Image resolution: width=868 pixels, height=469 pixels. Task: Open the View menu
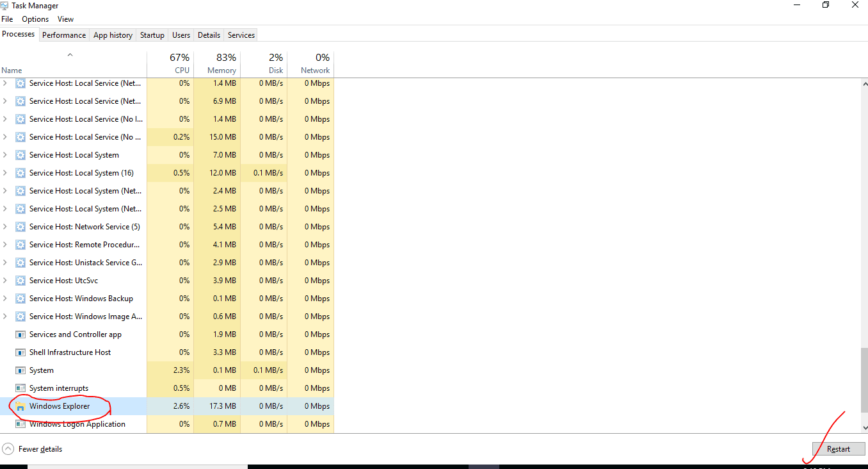[x=65, y=19]
